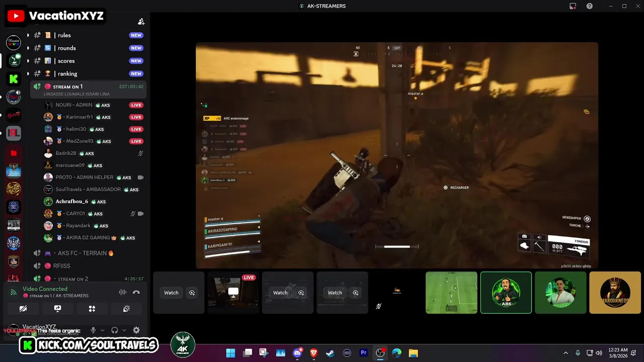This screenshot has height=362, width=644.
Task: Open Discord user settings gear
Action: pos(136,330)
